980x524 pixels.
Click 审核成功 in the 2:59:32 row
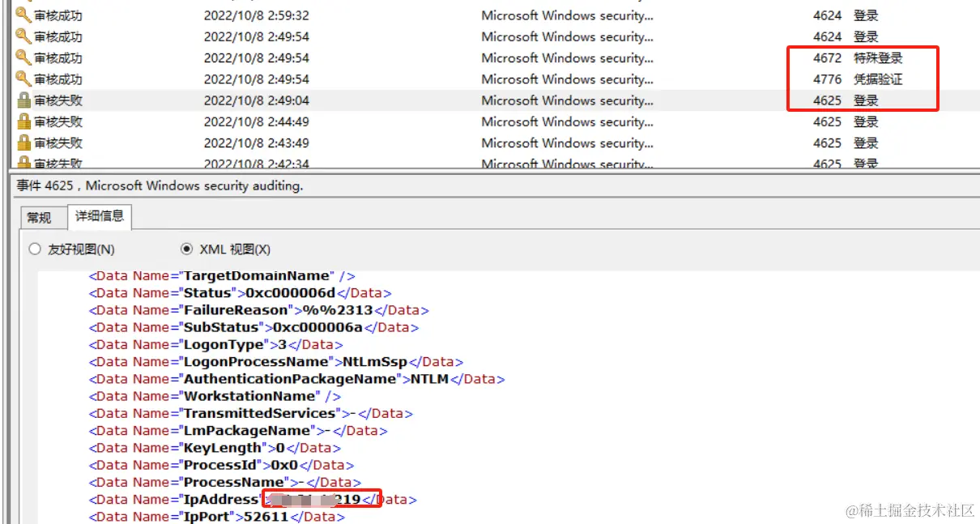[58, 15]
